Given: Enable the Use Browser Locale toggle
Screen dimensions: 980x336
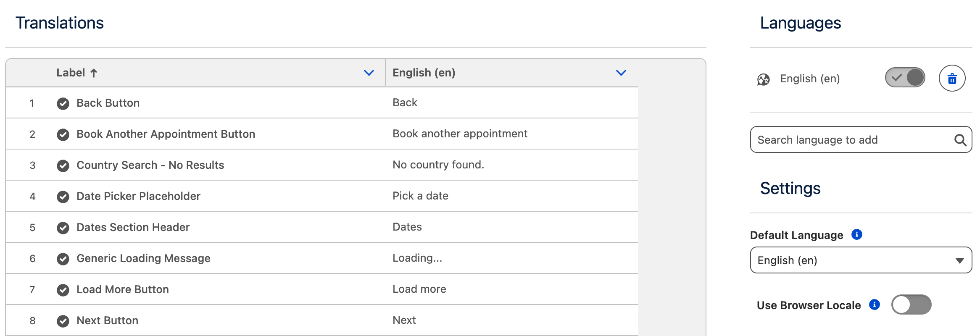Looking at the screenshot, I should point(911,304).
